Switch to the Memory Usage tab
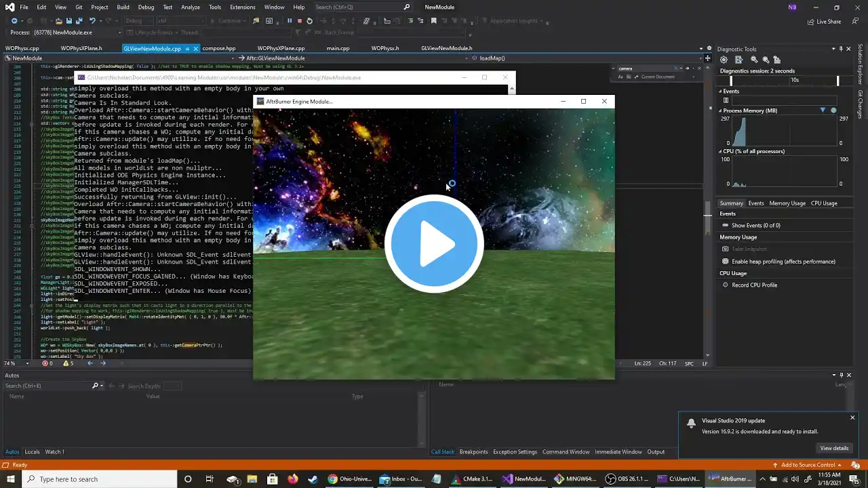The image size is (868, 488). coord(787,203)
